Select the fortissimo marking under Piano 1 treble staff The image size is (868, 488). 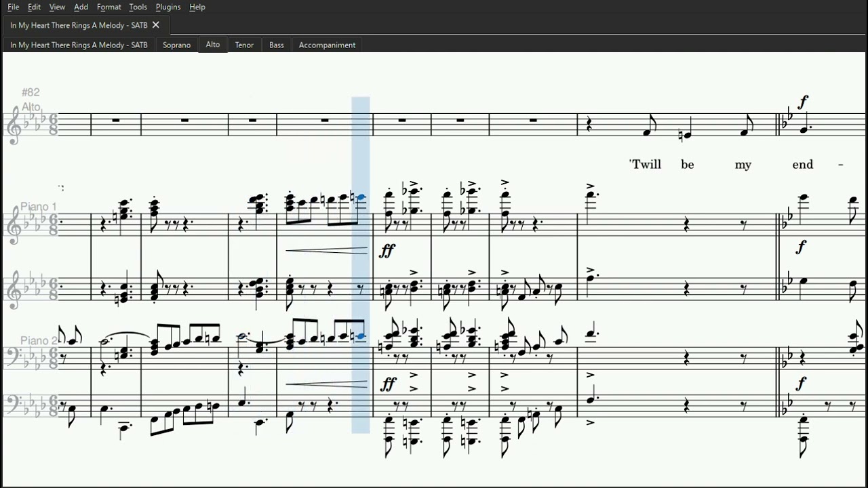(387, 251)
